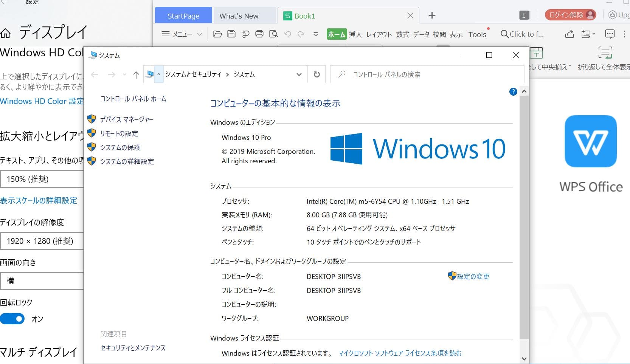Open recent locations dropdown arrow
Viewport: 630px width, 364px height.
tap(124, 75)
